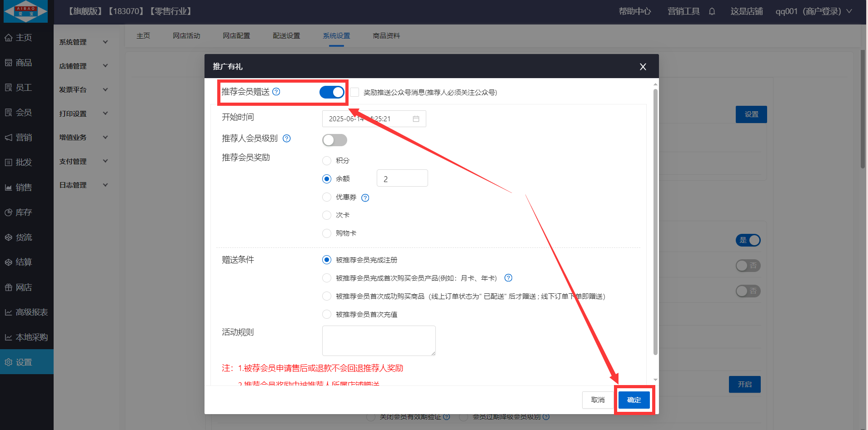Click the notification bell icon in header
The height and width of the screenshot is (430, 868).
[712, 11]
